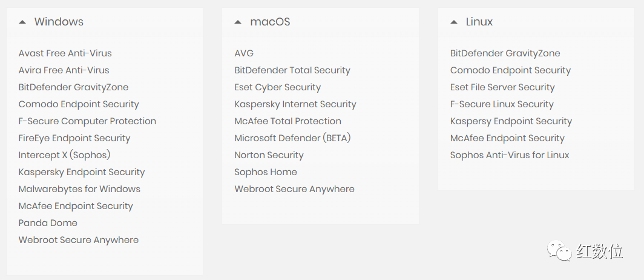
Task: Open Microsoft Defender (BETA) entry
Action: pos(292,138)
